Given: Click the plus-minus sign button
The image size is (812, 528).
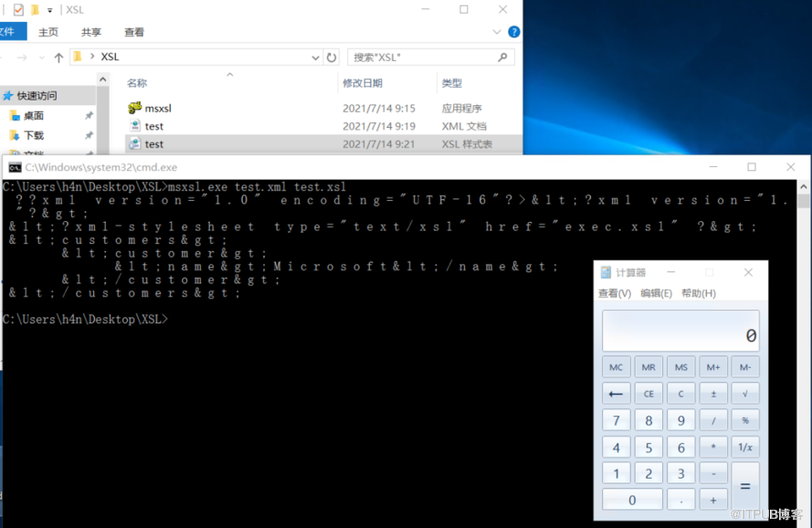Looking at the screenshot, I should (713, 394).
